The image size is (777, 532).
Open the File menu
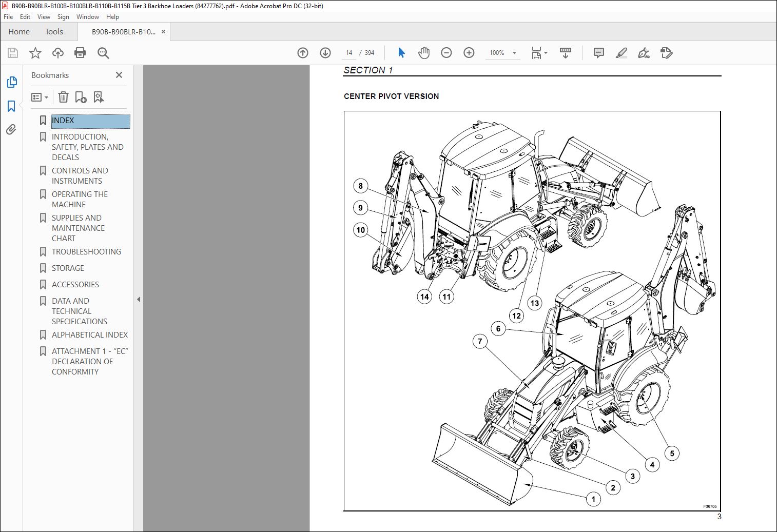pos(8,17)
